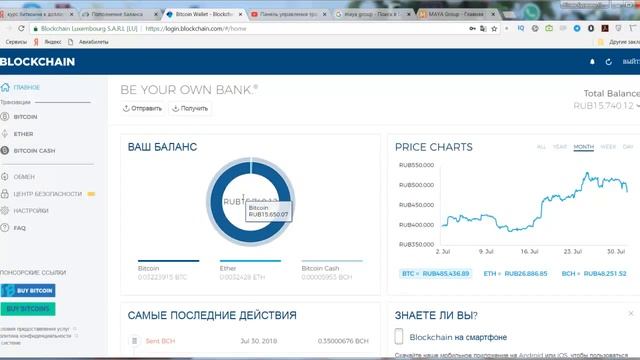Viewport: 640px width, 360px height.
Task: Switch price chart to WEEK range
Action: coord(608,147)
